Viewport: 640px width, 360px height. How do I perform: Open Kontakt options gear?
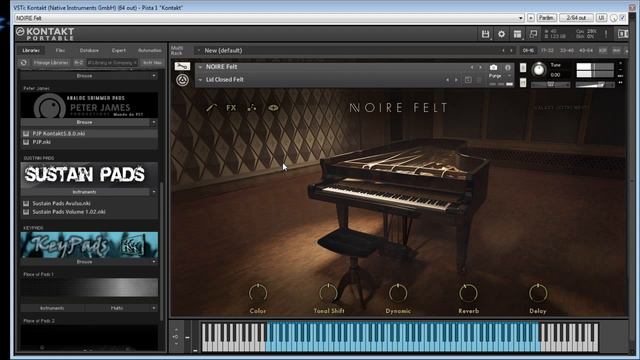point(501,34)
